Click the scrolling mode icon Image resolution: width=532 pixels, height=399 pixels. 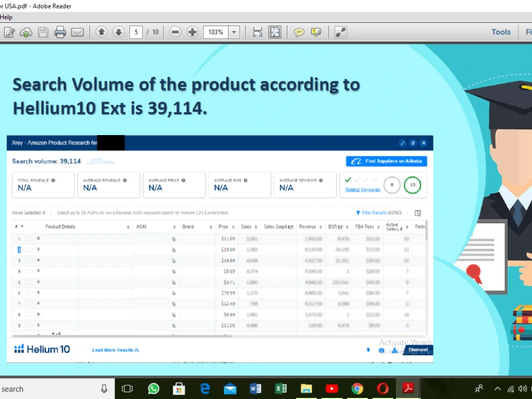pos(257,32)
